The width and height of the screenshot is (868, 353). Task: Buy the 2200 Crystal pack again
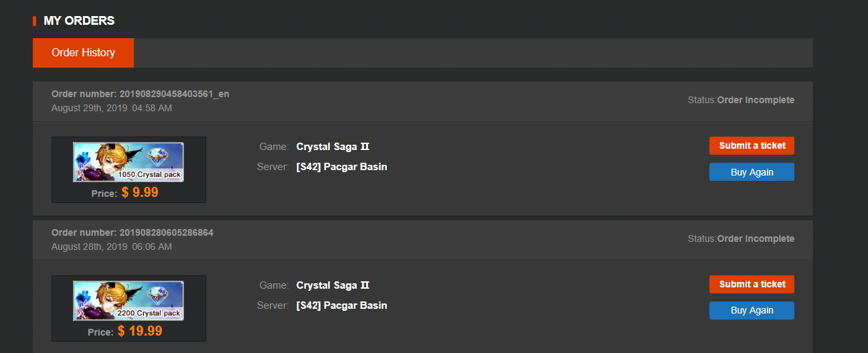[752, 311]
